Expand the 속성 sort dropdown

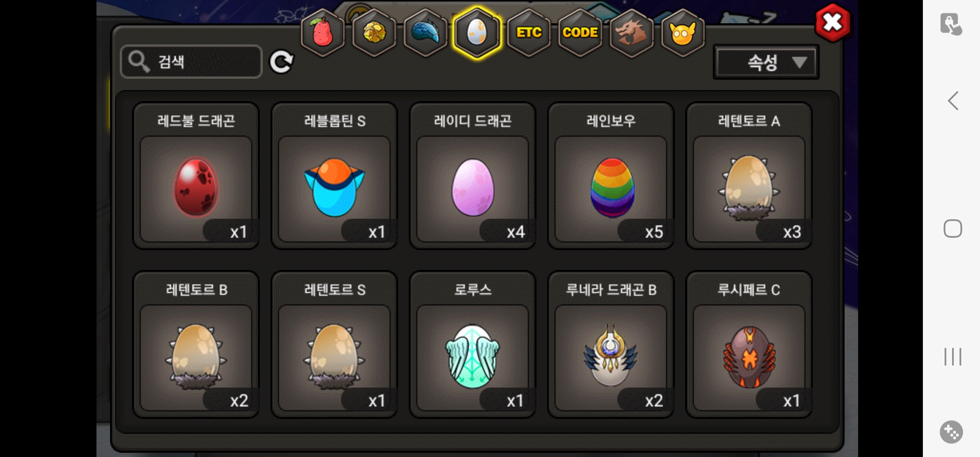click(766, 63)
